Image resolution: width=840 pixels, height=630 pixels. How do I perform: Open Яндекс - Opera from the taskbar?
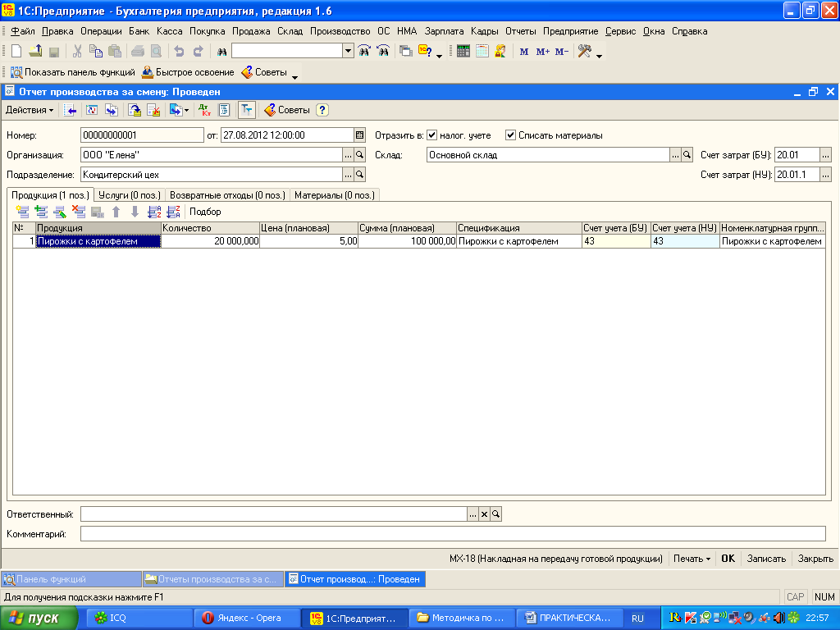pos(248,619)
